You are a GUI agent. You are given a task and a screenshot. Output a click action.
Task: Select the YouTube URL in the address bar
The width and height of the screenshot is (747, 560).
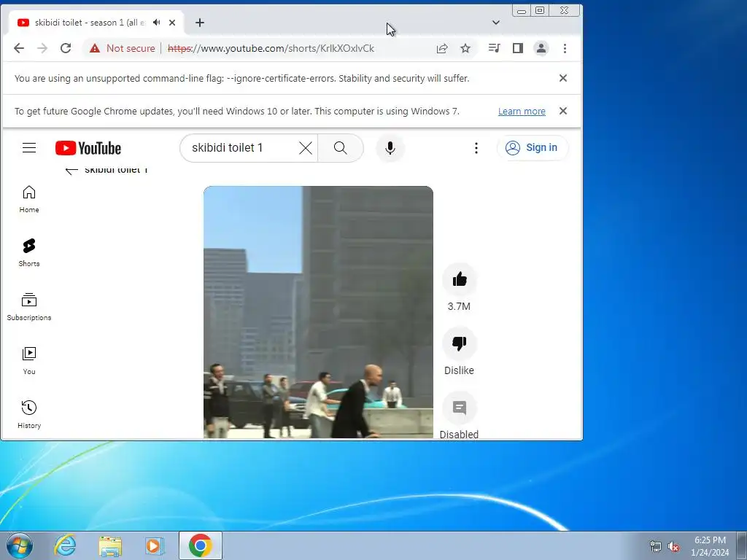point(271,49)
